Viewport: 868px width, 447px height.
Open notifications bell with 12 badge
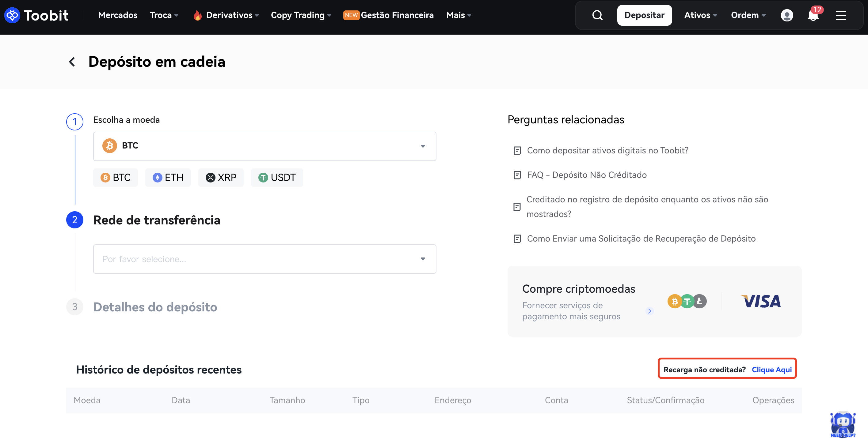[x=813, y=15]
